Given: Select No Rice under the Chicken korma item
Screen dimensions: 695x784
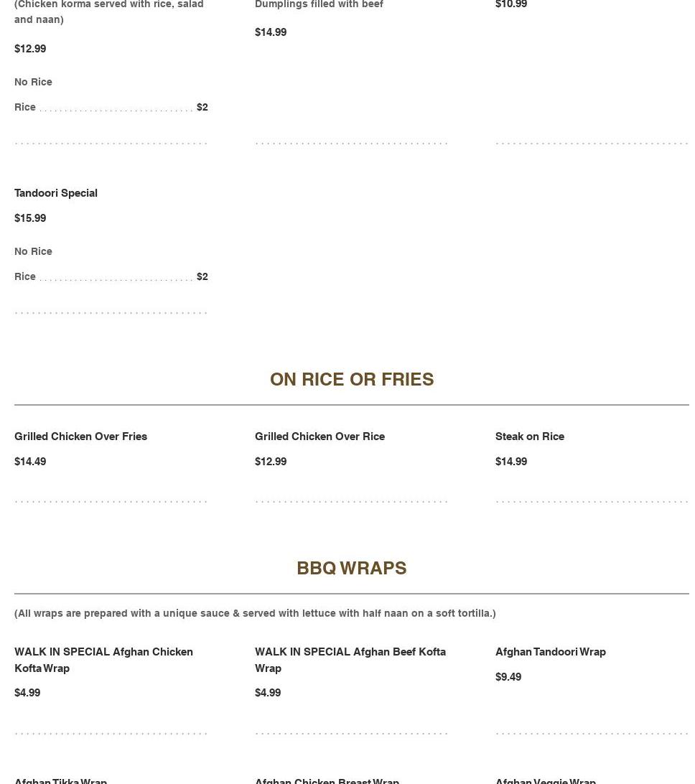Looking at the screenshot, I should pos(33,82).
